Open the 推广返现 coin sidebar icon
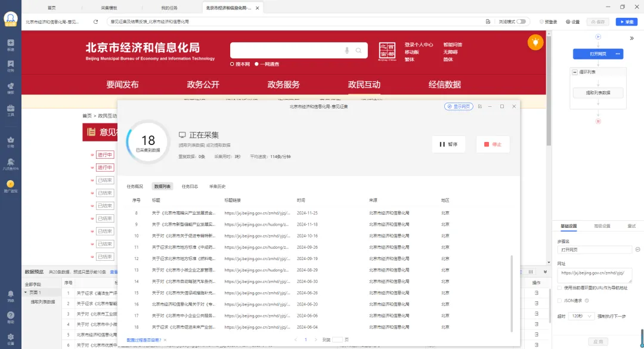644x349 pixels. click(11, 186)
